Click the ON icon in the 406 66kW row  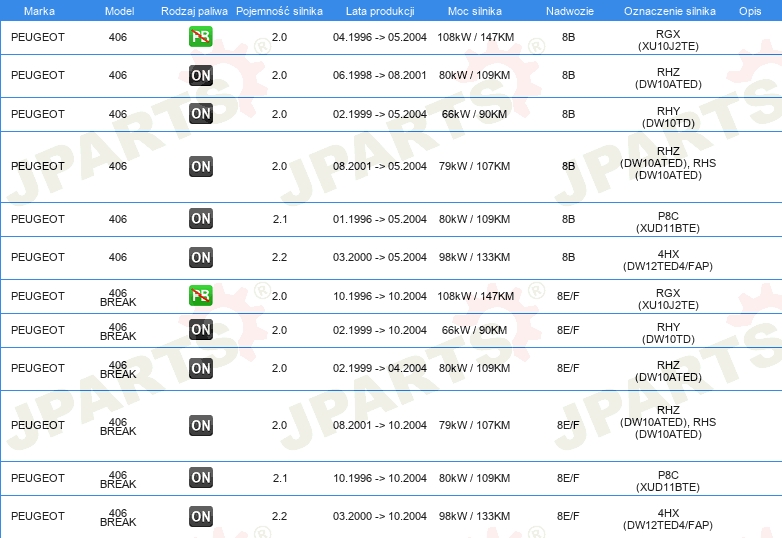point(200,114)
